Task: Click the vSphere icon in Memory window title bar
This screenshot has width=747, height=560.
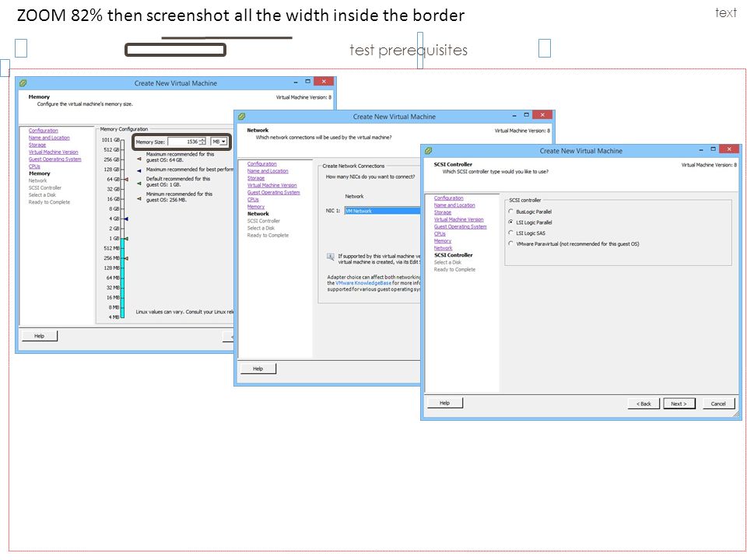Action: click(x=23, y=83)
